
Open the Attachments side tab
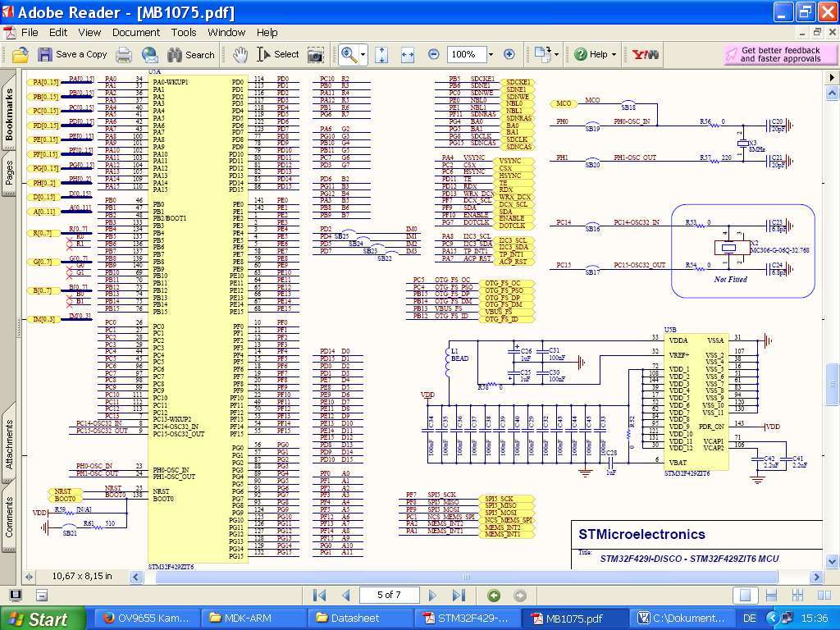[x=8, y=444]
